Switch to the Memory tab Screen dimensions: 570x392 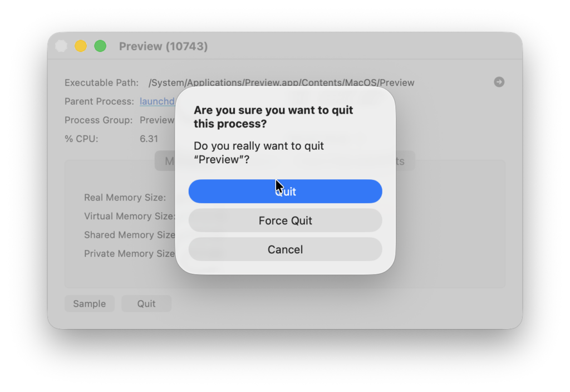tap(167, 160)
